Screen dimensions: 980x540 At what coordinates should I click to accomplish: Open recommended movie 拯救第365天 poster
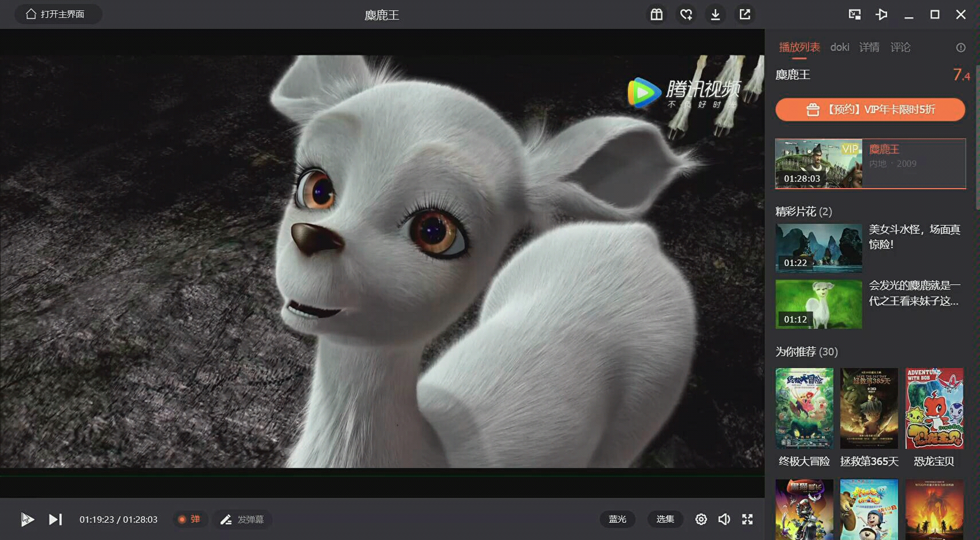pyautogui.click(x=869, y=408)
